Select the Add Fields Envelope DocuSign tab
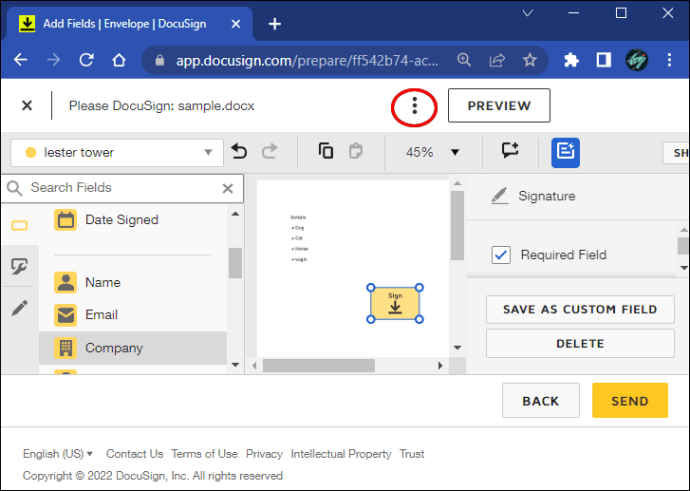Viewport: 690px width, 491px height. click(x=128, y=24)
